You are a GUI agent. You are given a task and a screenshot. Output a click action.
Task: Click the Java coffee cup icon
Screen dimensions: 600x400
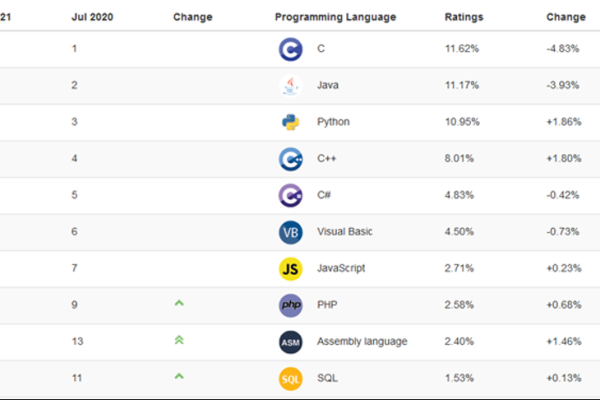(x=291, y=85)
